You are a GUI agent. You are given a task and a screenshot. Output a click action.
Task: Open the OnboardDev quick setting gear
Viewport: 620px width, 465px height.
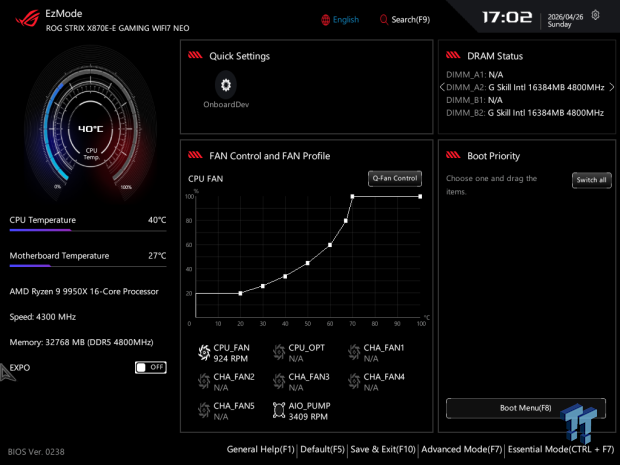click(x=226, y=85)
